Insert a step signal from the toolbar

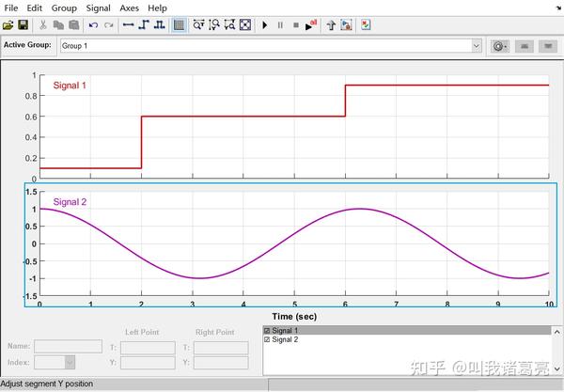tap(144, 24)
